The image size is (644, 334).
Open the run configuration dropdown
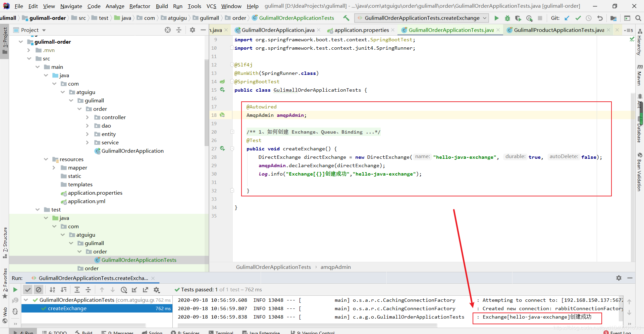click(422, 18)
